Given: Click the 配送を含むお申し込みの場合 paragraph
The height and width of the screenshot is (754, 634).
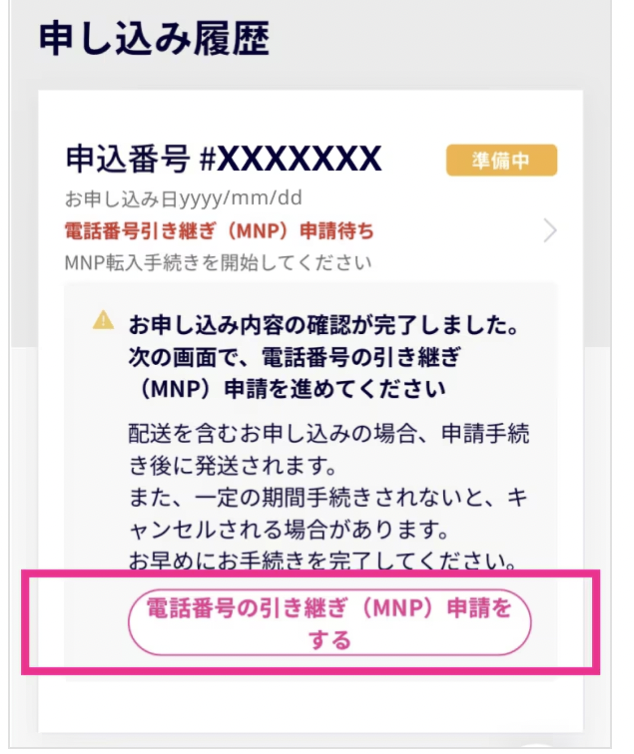Looking at the screenshot, I should coord(329,434).
